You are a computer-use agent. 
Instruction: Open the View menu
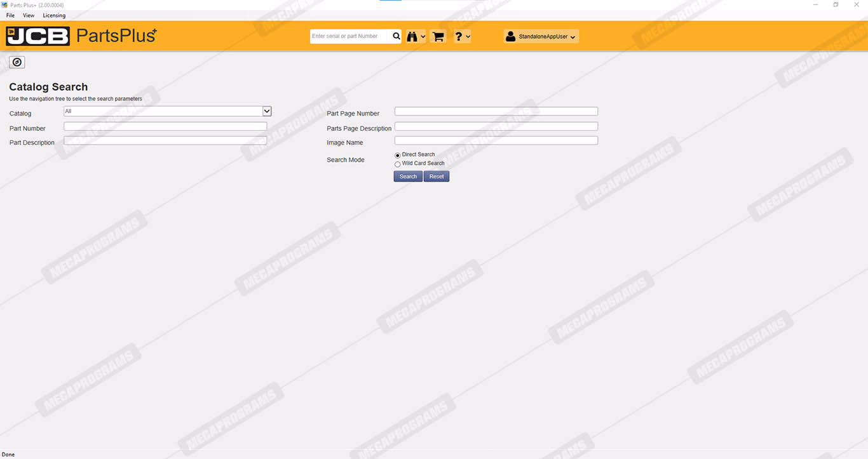[x=29, y=15]
